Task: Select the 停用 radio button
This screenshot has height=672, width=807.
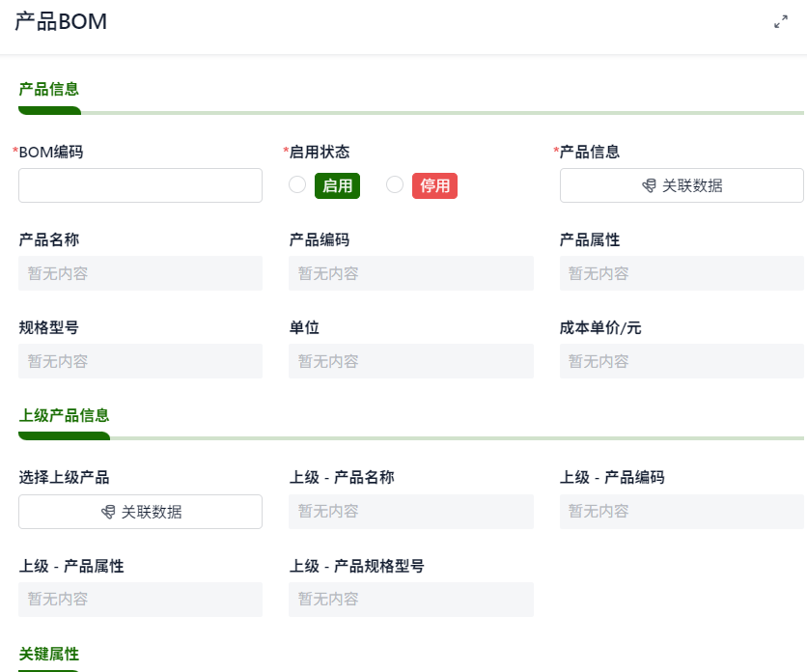Action: (395, 184)
